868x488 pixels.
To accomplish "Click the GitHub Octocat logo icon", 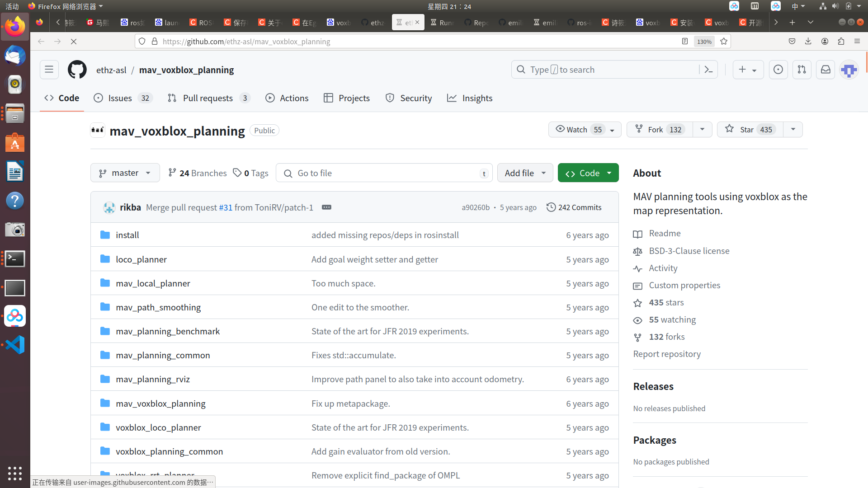I will 77,70.
